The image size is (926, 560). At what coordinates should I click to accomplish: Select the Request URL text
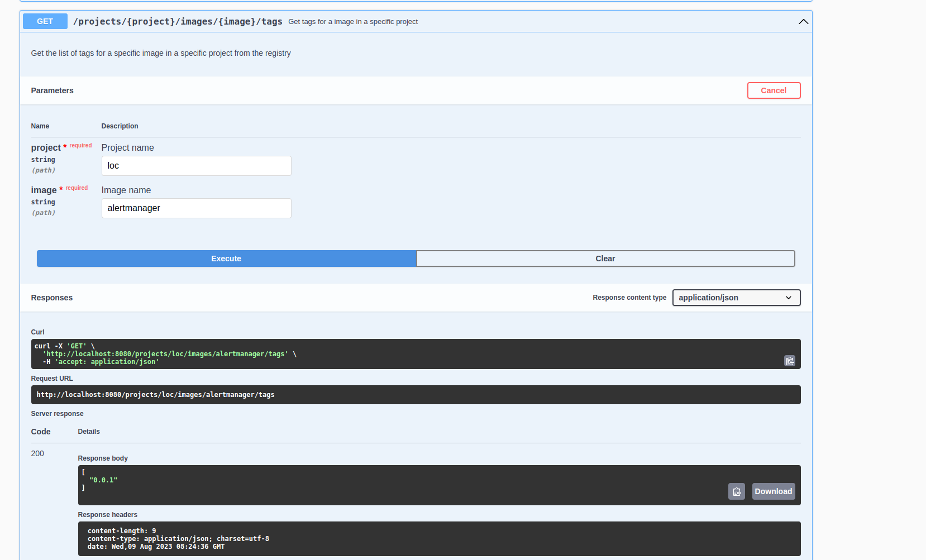(x=155, y=395)
